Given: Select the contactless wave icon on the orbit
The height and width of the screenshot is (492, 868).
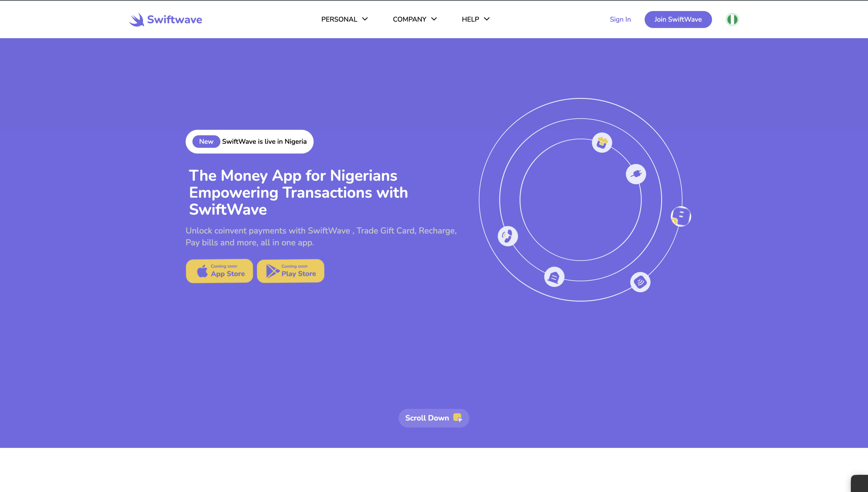Looking at the screenshot, I should pos(640,282).
